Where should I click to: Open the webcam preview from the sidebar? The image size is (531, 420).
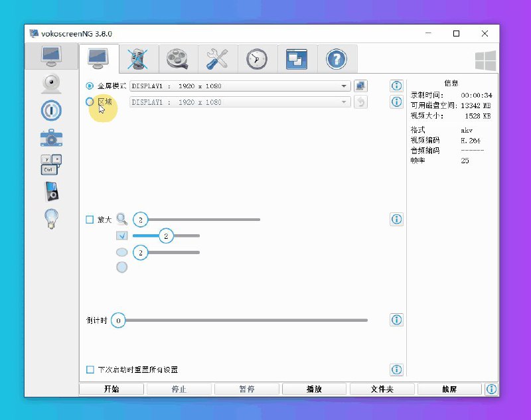[x=51, y=84]
